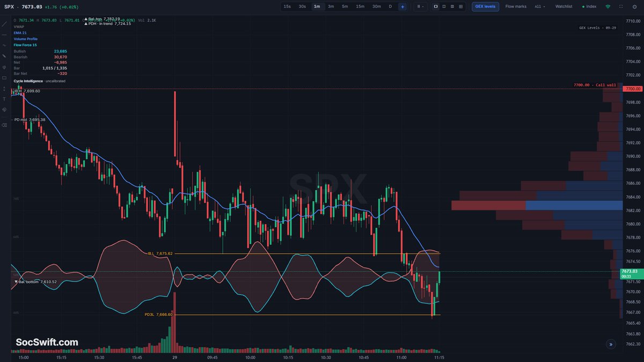
Task: Select the 15m timeframe
Action: click(360, 6)
